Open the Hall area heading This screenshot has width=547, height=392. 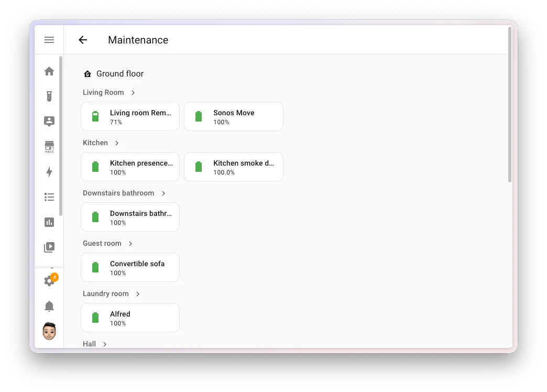[x=89, y=344]
